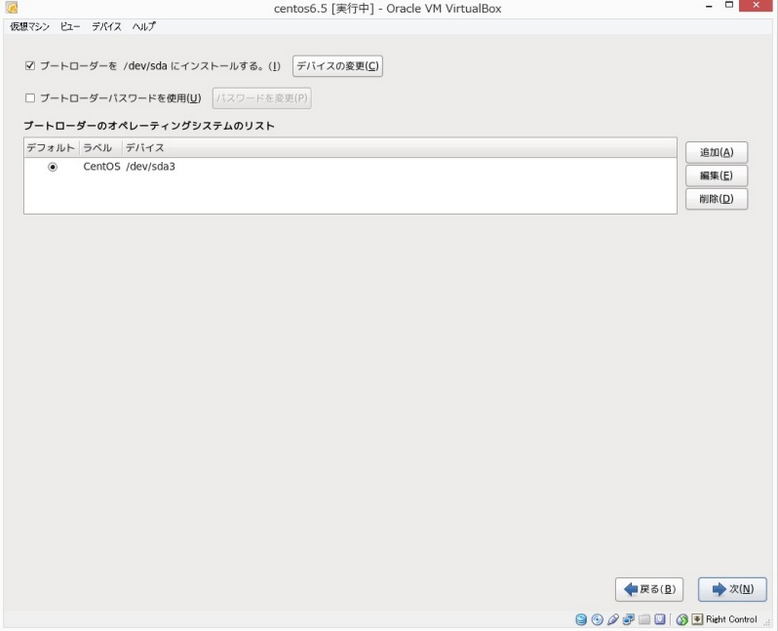Click the デフォルト column header
This screenshot has width=778, height=631.
click(x=52, y=148)
